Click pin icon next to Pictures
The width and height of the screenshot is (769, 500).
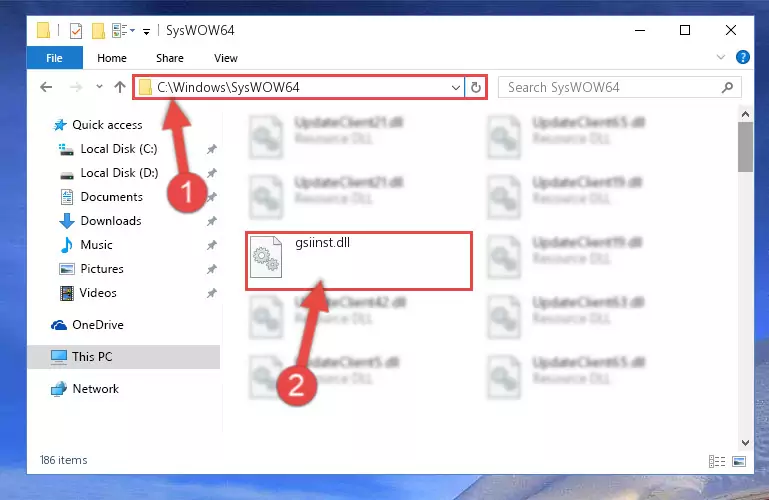(211, 269)
